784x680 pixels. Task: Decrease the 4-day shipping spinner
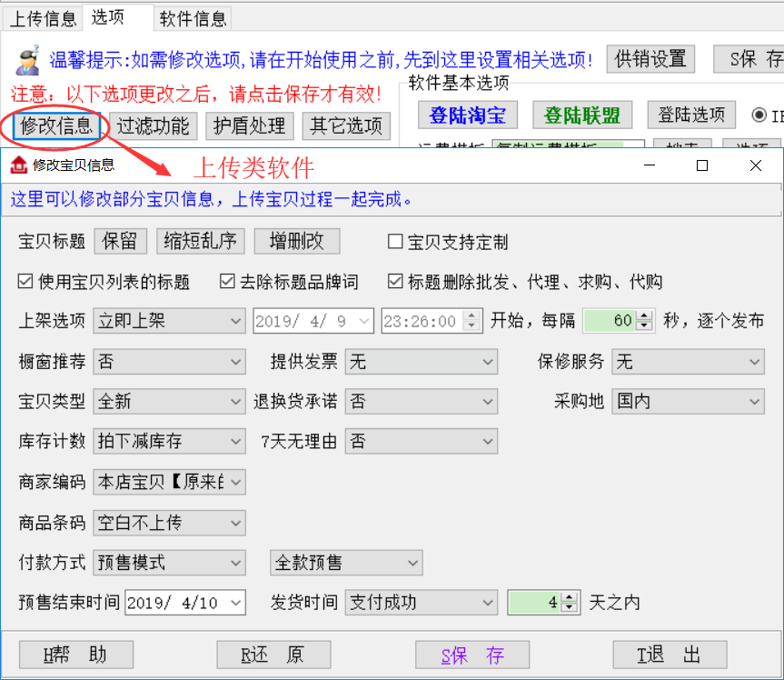pos(570,606)
